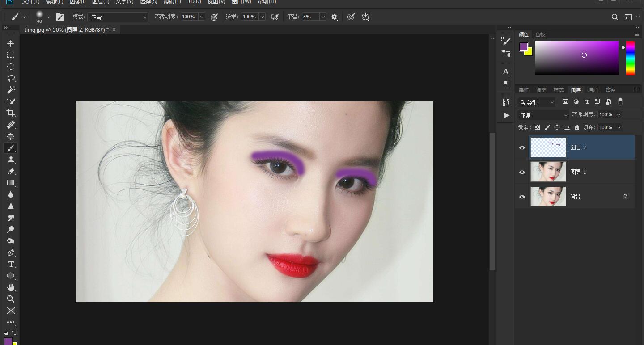644x345 pixels.
Task: Click the 图层 2 layer thumbnail
Action: 548,147
